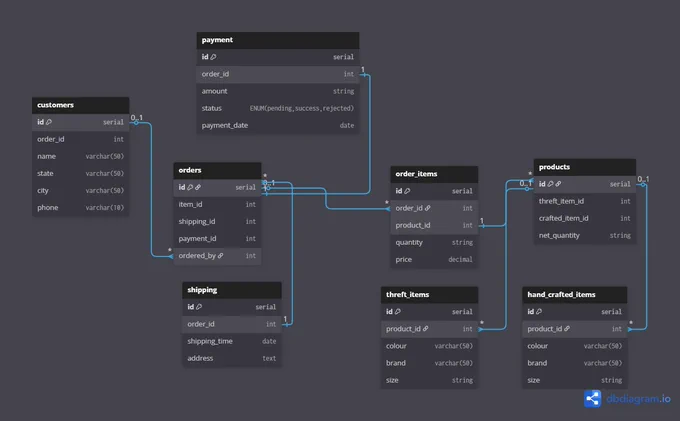The width and height of the screenshot is (680, 421).
Task: Click the brand field in threft_items table
Action: 429,363
